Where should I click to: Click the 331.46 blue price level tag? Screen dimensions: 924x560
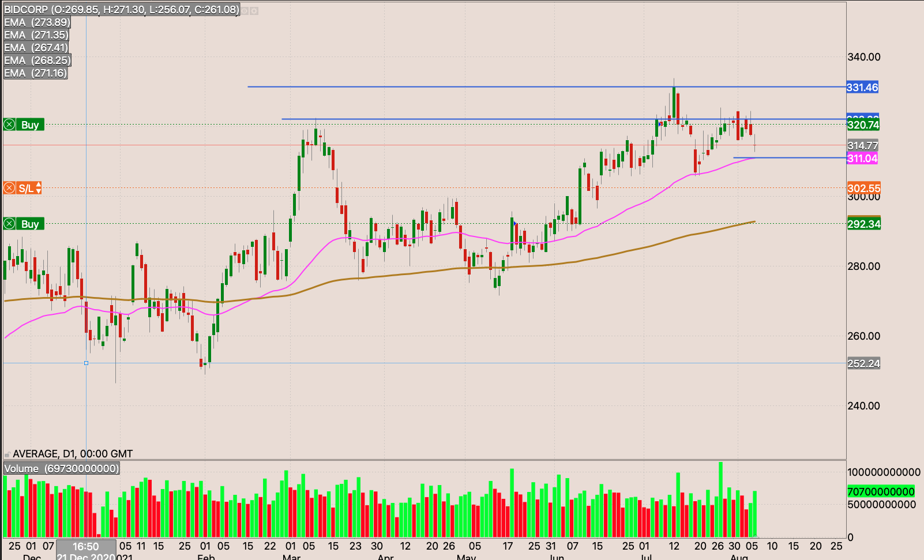pos(862,87)
